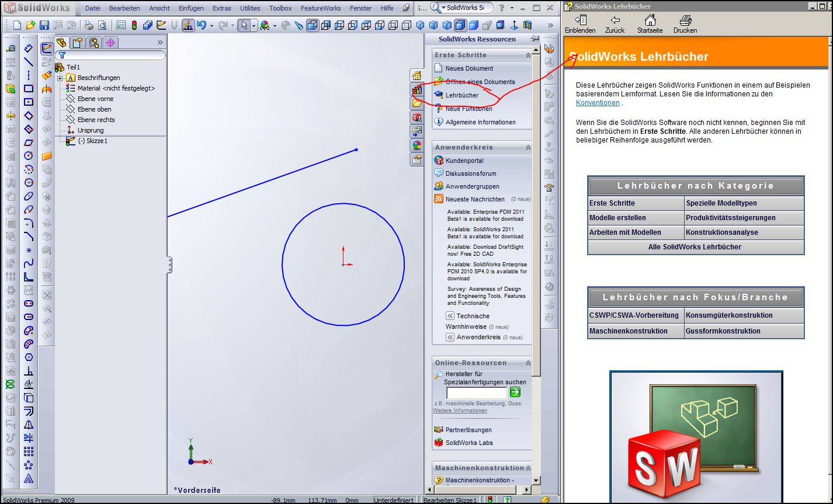Image resolution: width=833 pixels, height=504 pixels.
Task: Select the Parallelogram sketch tool
Action: [x=29, y=142]
